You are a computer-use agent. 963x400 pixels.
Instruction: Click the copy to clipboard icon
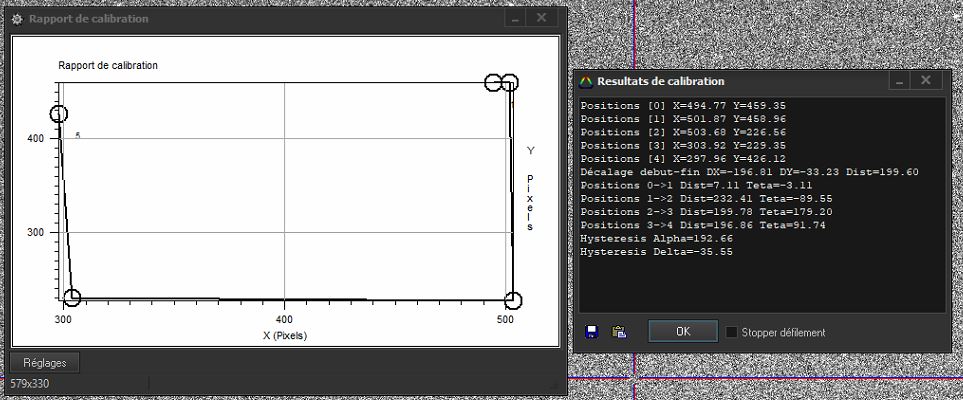point(618,332)
